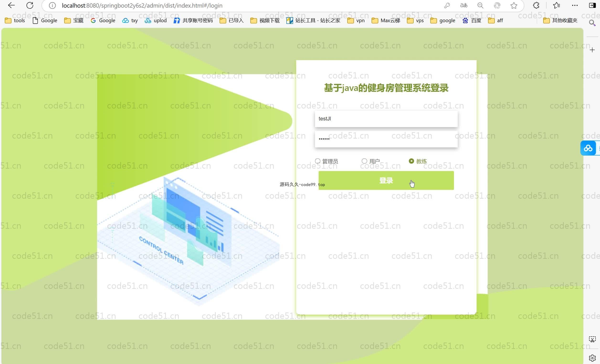The image size is (600, 364).
Task: Open the saved password key icon
Action: click(x=447, y=5)
